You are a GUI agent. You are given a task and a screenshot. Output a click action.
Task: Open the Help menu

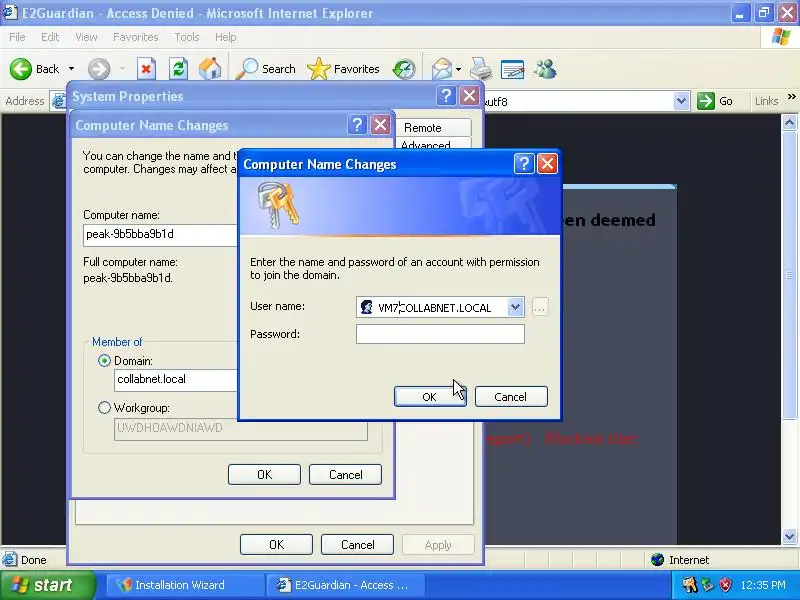tap(226, 37)
